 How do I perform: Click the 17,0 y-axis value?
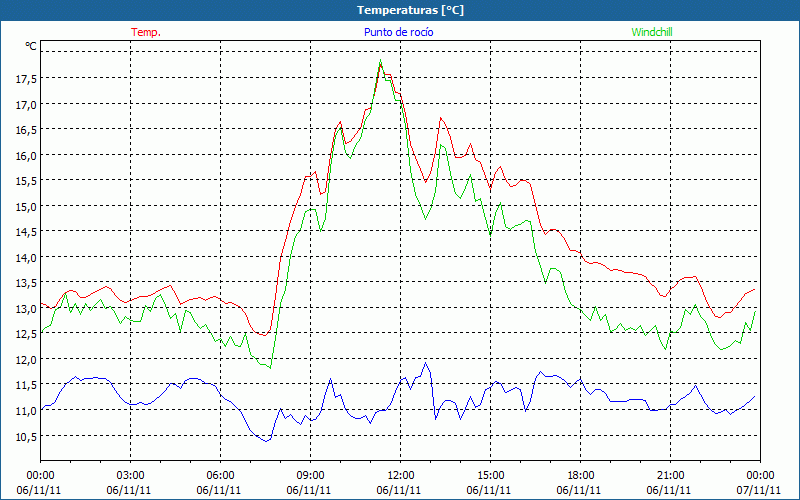point(26,105)
